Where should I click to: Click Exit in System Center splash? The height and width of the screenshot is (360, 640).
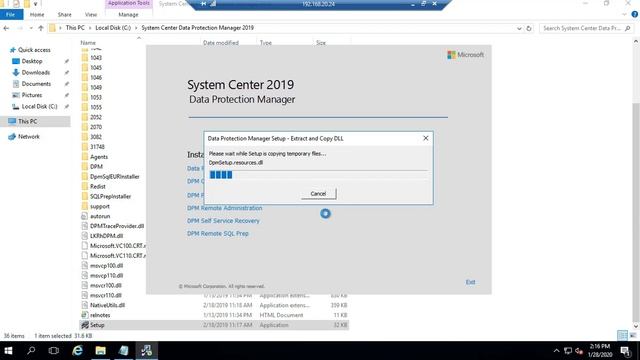click(470, 282)
